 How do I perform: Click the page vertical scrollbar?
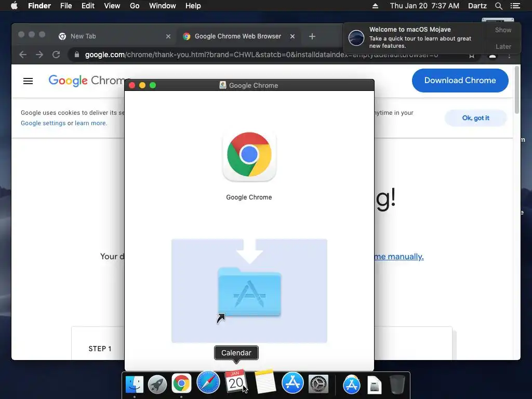[517, 90]
